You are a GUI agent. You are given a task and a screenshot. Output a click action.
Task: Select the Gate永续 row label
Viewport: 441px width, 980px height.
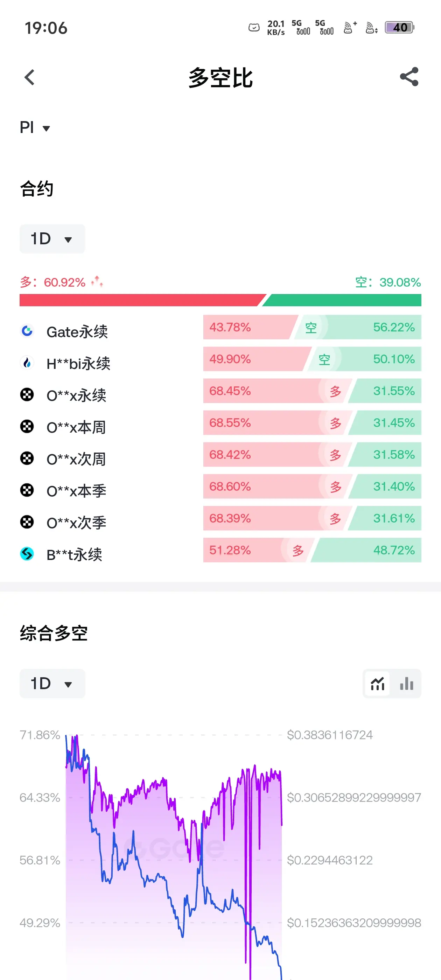click(77, 332)
